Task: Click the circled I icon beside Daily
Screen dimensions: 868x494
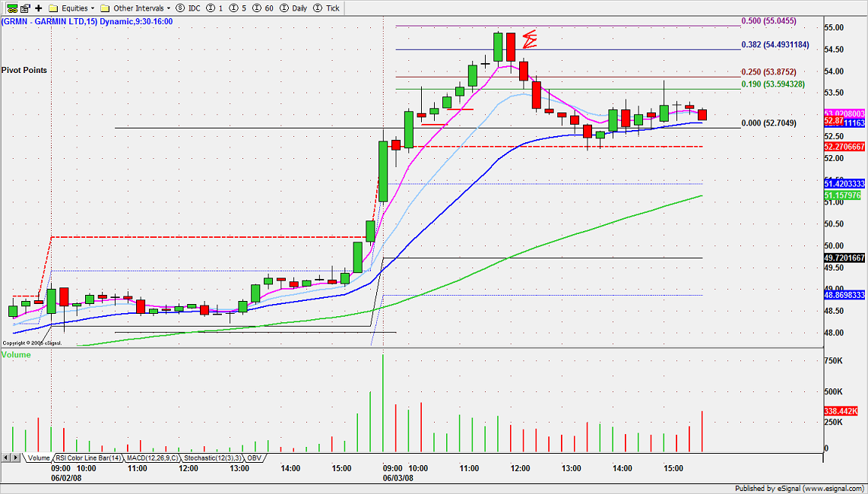Action: pyautogui.click(x=284, y=8)
